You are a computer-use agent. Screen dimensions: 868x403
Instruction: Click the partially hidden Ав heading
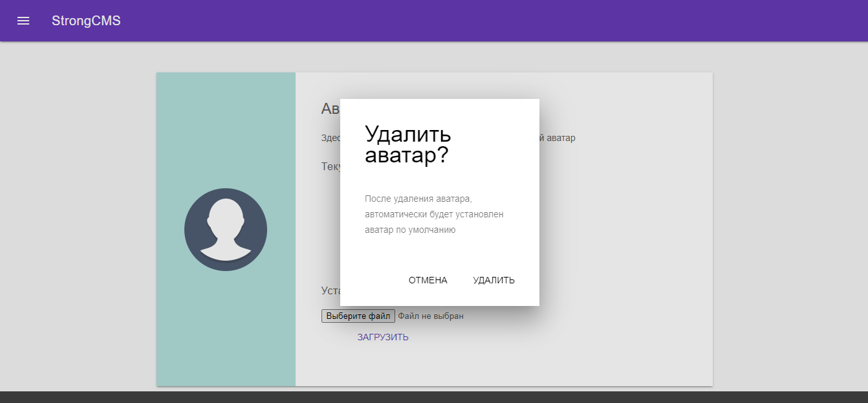[330, 109]
